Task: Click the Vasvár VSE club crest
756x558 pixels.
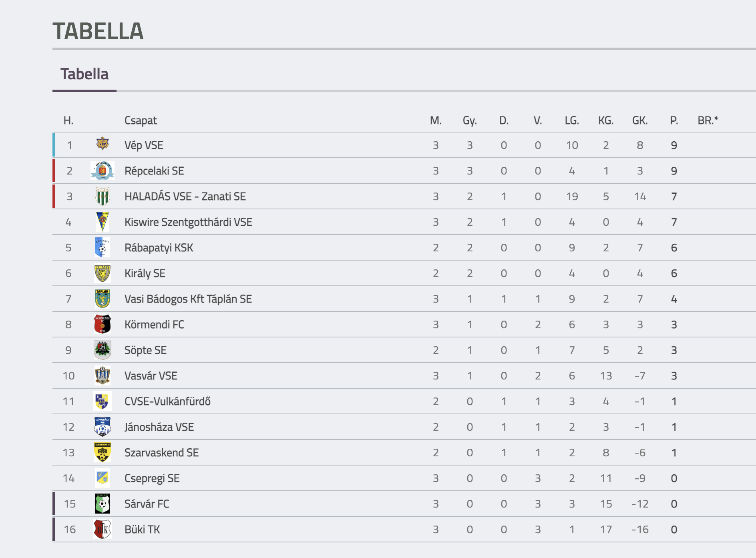Action: (x=103, y=375)
